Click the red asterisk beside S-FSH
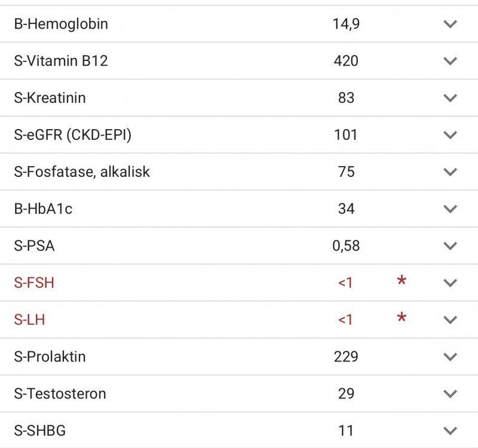The image size is (478, 448). click(x=402, y=280)
